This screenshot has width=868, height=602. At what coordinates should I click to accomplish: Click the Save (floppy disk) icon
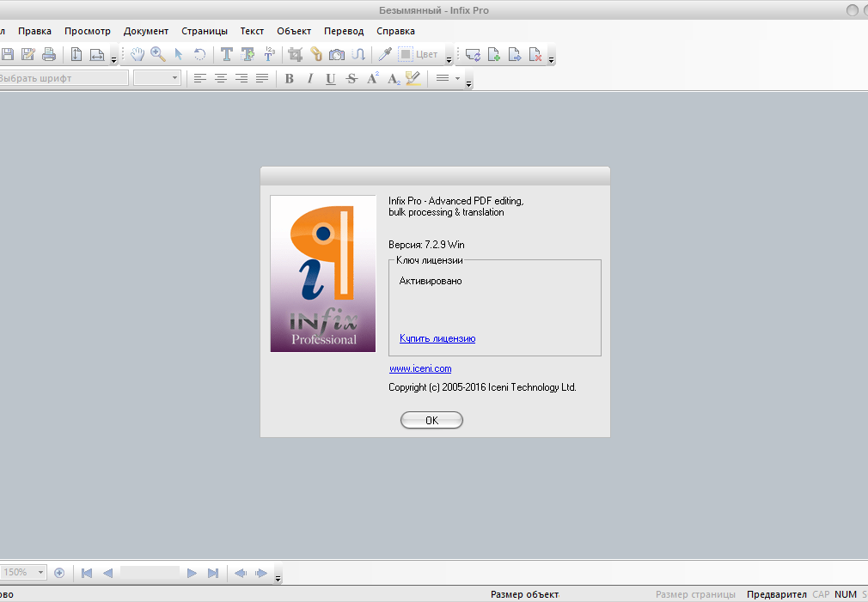click(7, 54)
